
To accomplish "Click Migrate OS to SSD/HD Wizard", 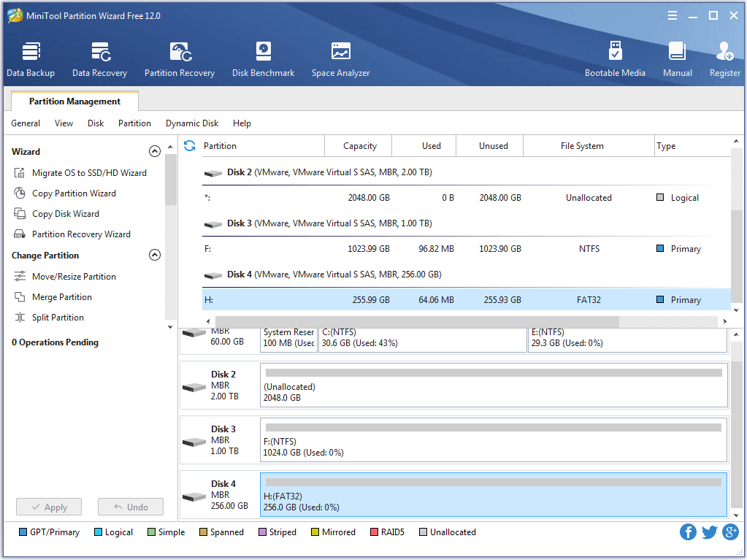I will pyautogui.click(x=89, y=173).
